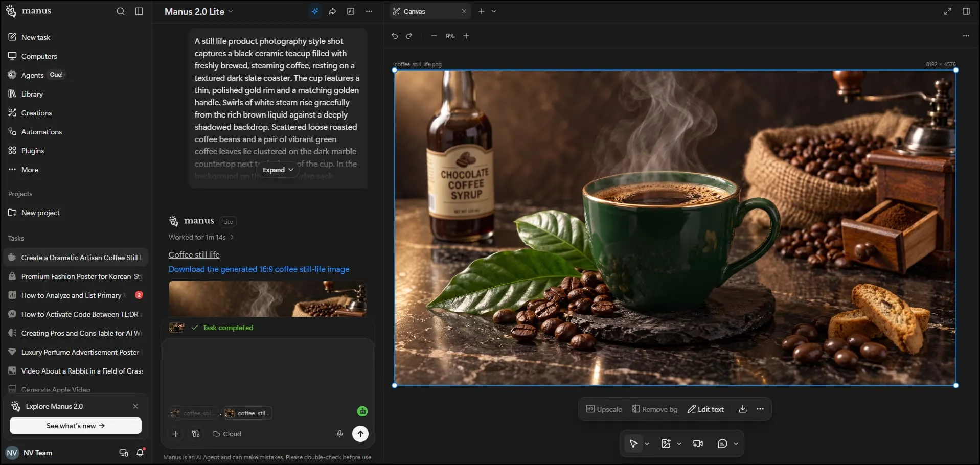Viewport: 980px width, 465px height.
Task: Click the Upscale button below the image
Action: [604, 409]
